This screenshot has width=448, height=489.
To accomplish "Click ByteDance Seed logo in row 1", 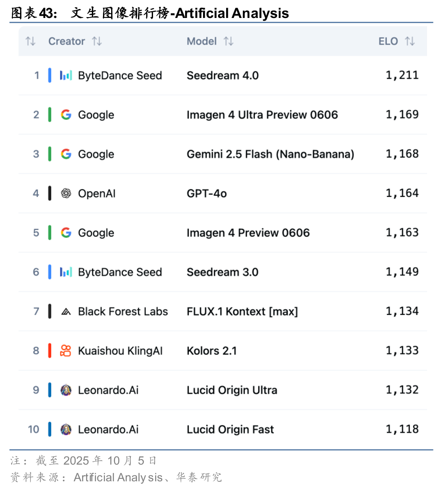I will [66, 76].
